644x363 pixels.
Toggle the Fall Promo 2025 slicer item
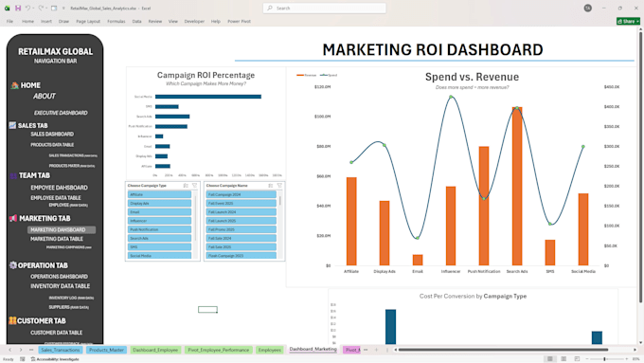pos(241,229)
